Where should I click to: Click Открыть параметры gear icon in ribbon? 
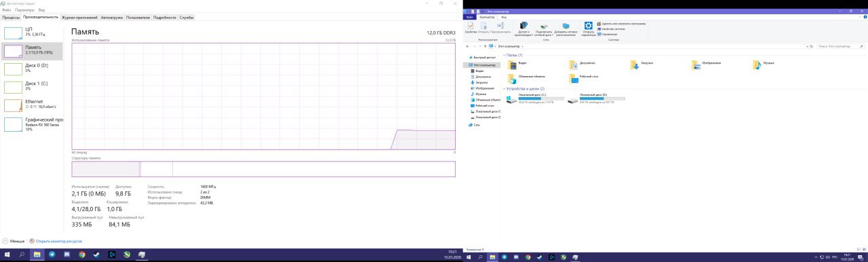(x=588, y=29)
